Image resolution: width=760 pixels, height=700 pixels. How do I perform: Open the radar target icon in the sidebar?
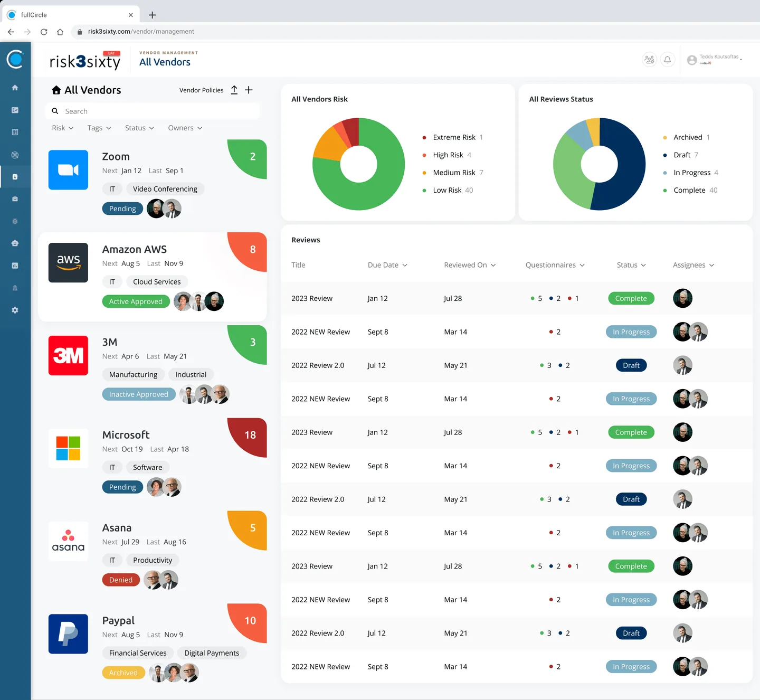[x=15, y=155]
